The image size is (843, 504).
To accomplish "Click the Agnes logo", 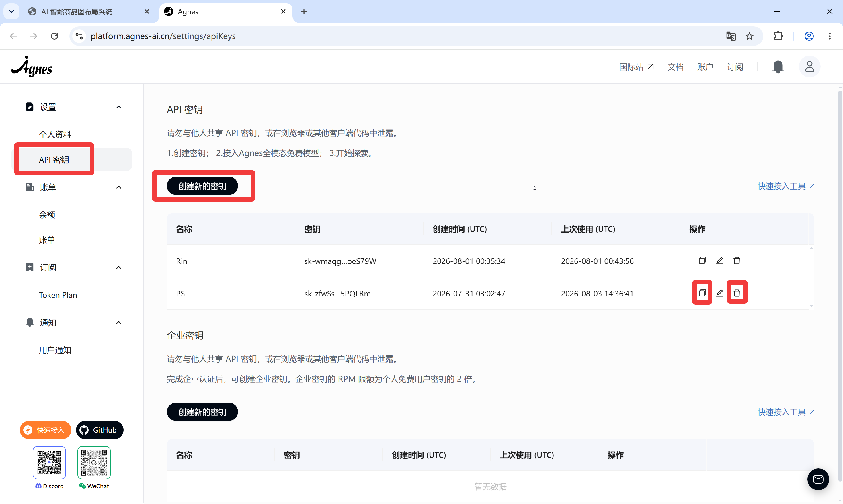I will point(32,67).
